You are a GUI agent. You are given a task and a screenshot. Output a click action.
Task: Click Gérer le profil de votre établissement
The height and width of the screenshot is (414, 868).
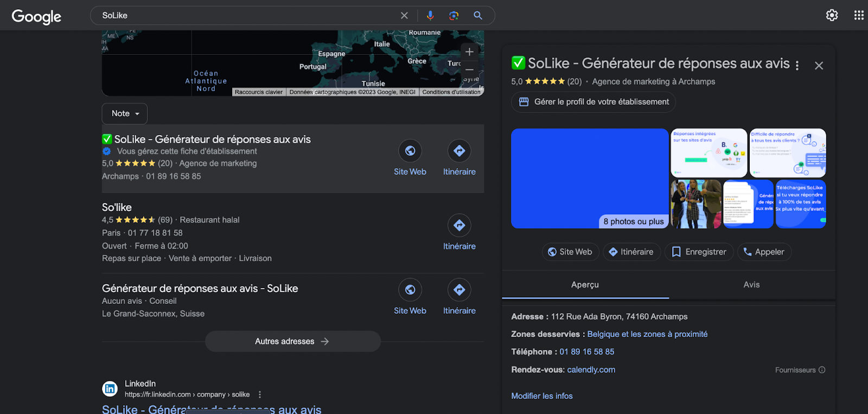tap(593, 102)
